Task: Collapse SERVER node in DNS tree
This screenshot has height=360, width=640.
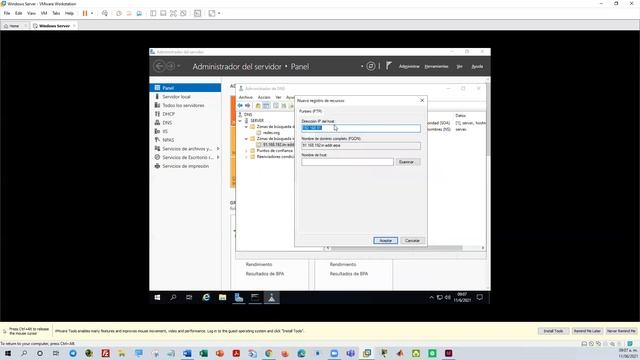Action: 240,121
